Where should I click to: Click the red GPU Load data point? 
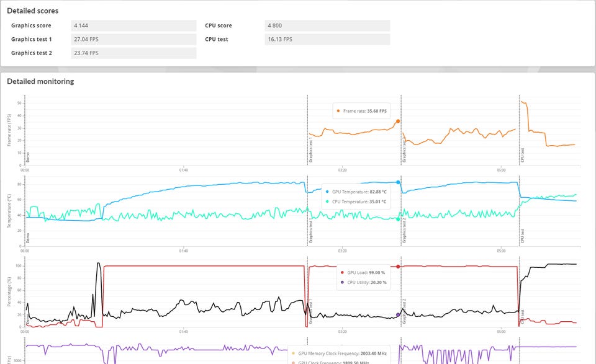tap(398, 267)
